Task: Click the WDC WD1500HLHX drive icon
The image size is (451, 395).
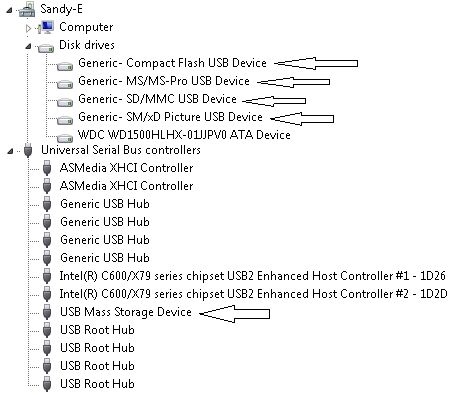Action: (x=65, y=138)
